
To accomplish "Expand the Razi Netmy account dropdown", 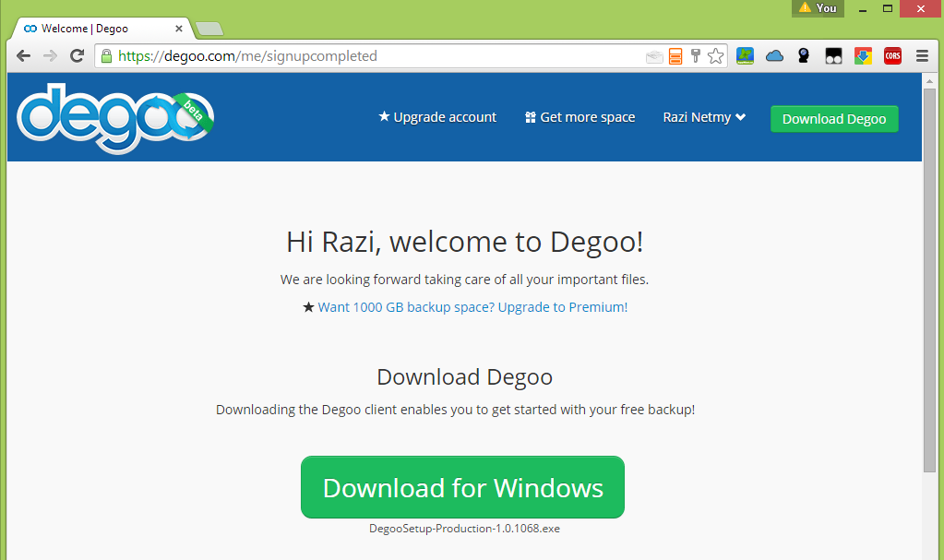I will (x=704, y=117).
